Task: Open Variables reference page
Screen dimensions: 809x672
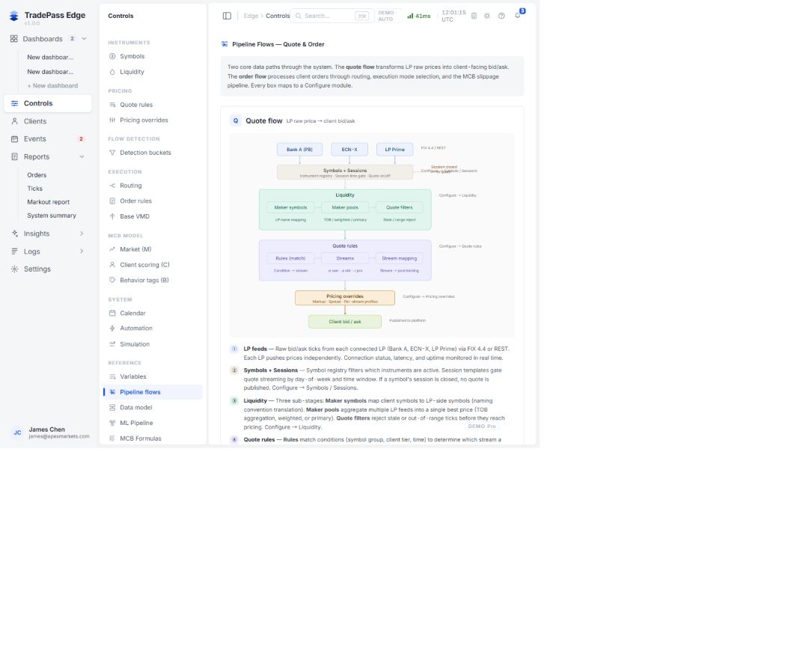Action: 153,376
